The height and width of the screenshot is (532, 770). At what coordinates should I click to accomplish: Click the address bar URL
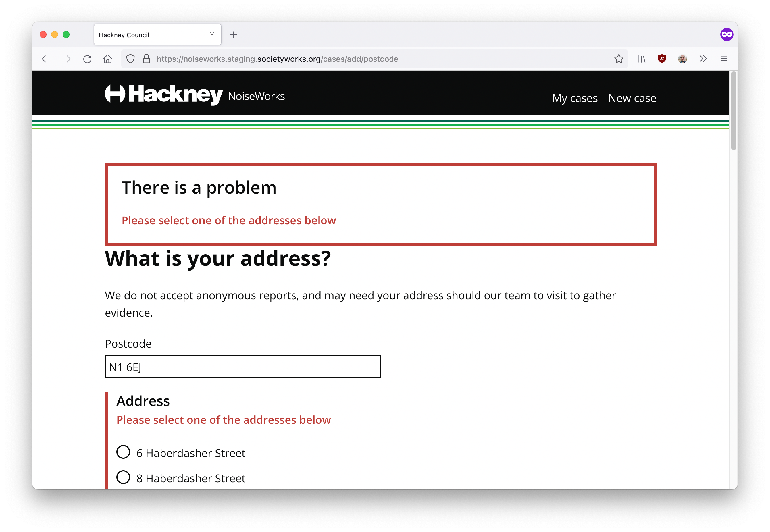(277, 59)
